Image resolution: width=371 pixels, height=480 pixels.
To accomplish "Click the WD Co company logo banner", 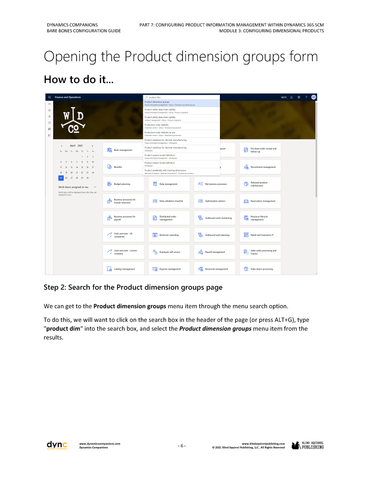I will [73, 121].
